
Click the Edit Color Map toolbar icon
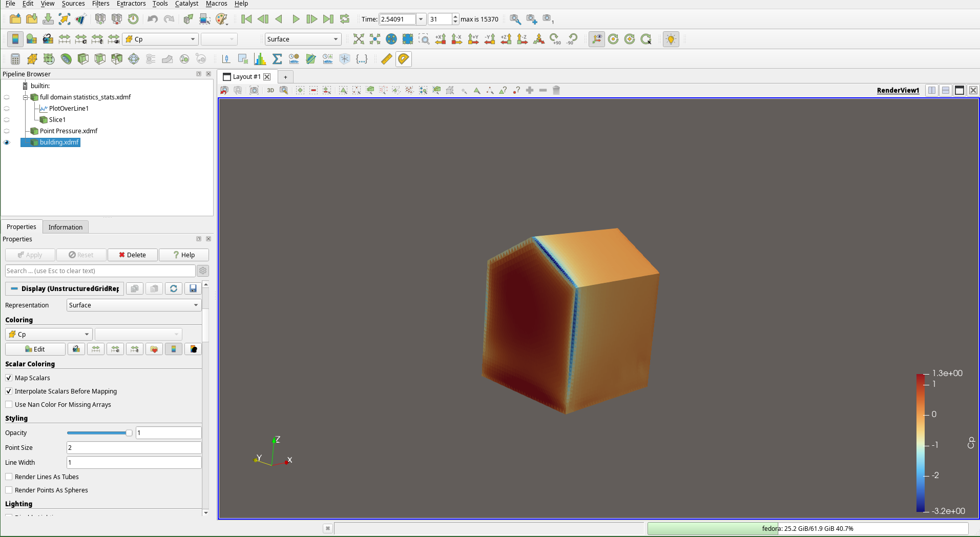[x=32, y=39]
